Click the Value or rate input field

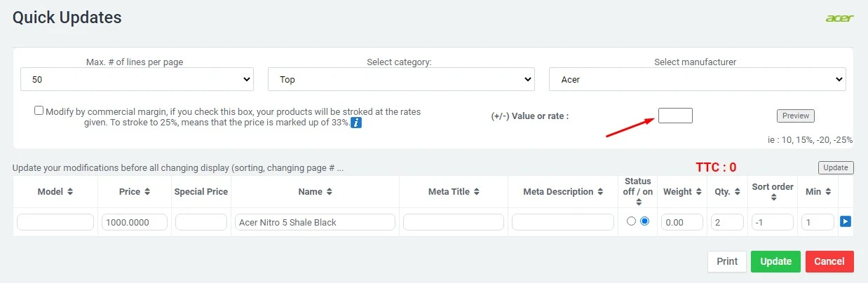[675, 116]
